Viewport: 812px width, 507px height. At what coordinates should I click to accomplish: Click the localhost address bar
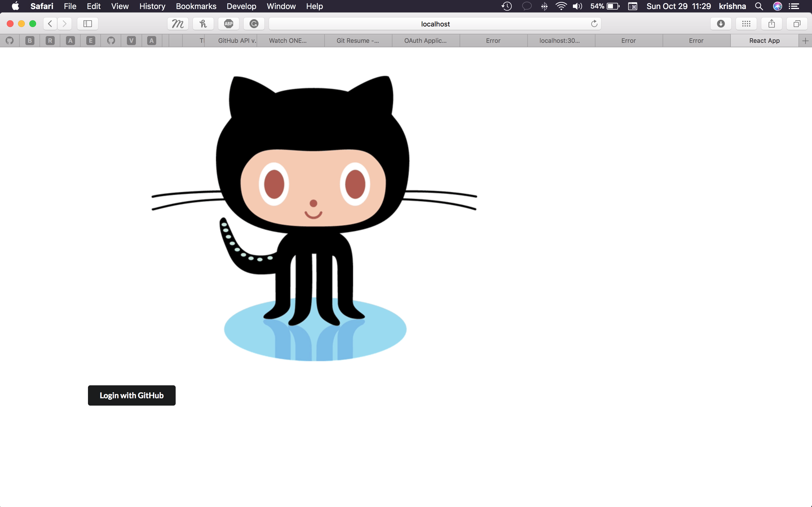click(435, 24)
